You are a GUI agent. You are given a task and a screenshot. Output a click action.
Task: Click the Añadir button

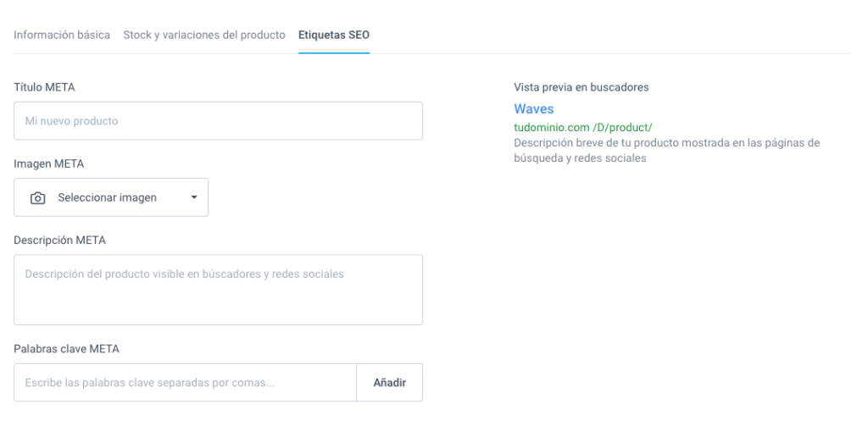[x=390, y=382]
